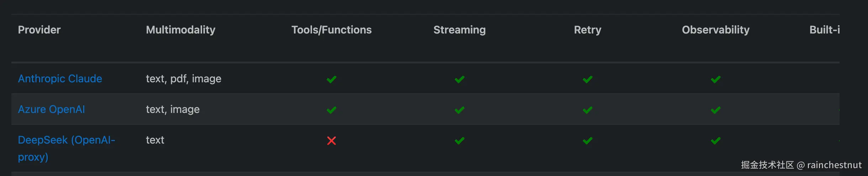868x176 pixels.
Task: Open the DeepSeek (OpenAI-proxy) link
Action: coord(67,140)
